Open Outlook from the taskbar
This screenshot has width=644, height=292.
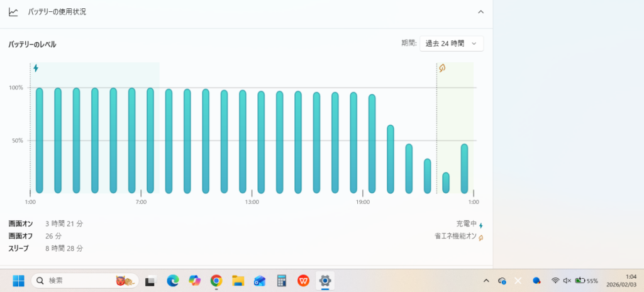[260, 281]
